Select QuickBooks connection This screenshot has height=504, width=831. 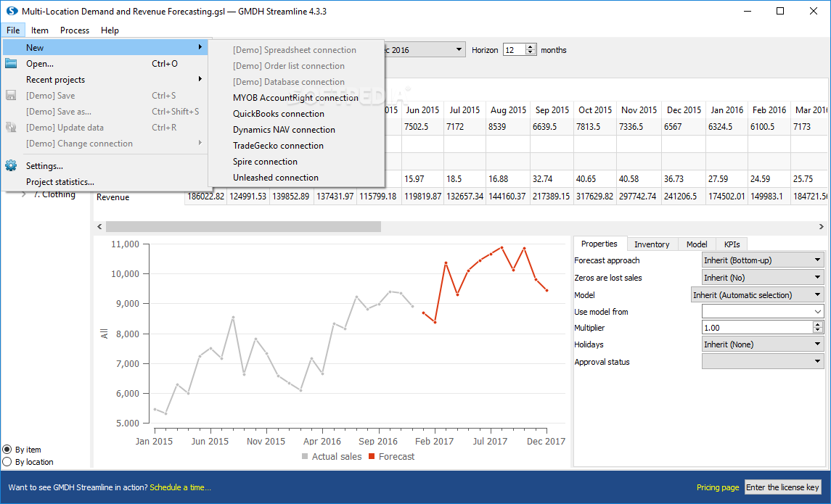coord(295,113)
